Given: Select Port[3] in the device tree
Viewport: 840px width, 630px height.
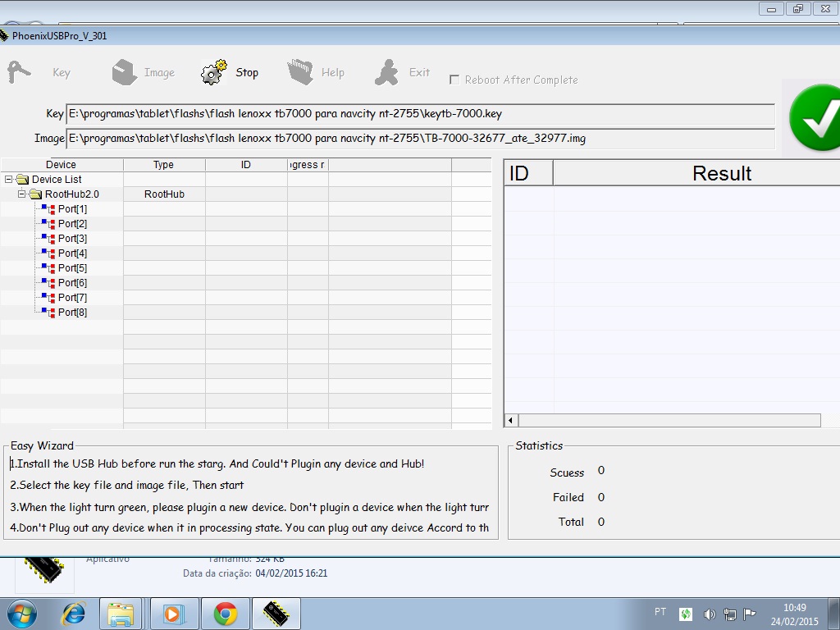Looking at the screenshot, I should [x=72, y=239].
